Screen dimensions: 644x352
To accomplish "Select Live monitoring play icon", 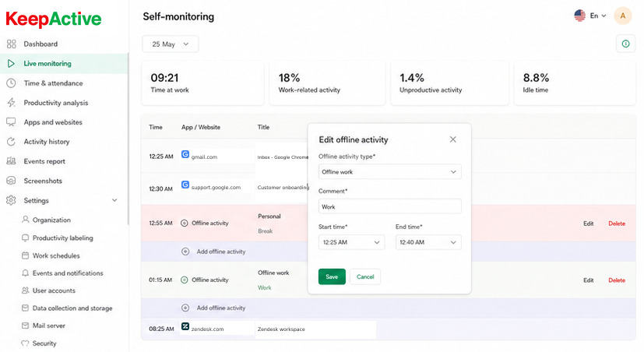I will [11, 63].
